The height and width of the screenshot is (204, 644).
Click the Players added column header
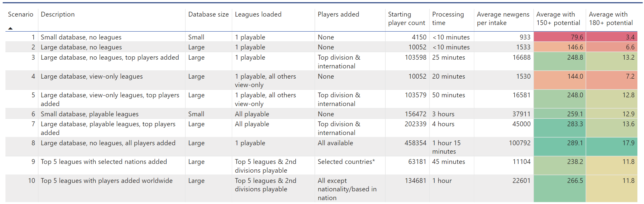338,14
